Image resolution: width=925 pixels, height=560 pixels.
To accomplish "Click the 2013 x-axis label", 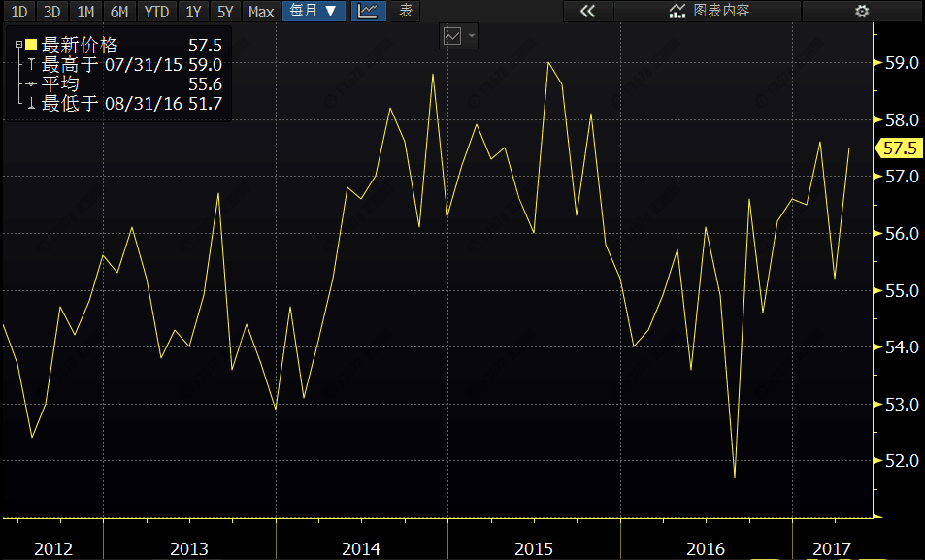I will click(188, 548).
